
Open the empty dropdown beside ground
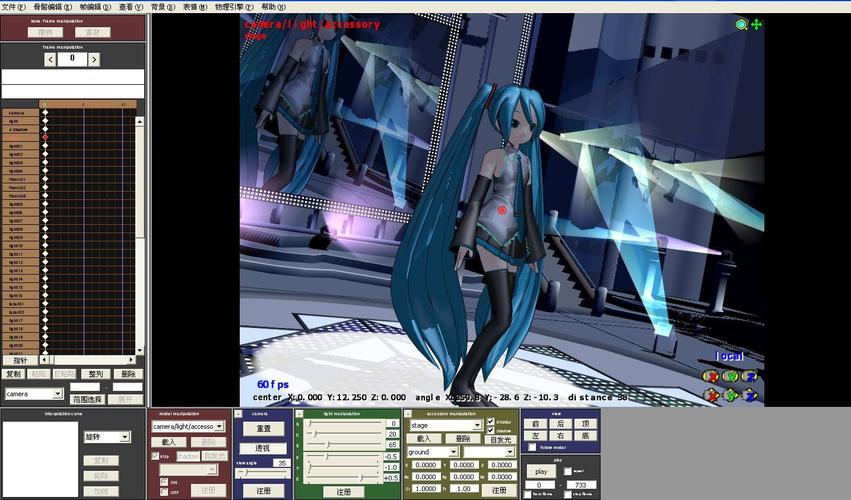click(x=510, y=452)
